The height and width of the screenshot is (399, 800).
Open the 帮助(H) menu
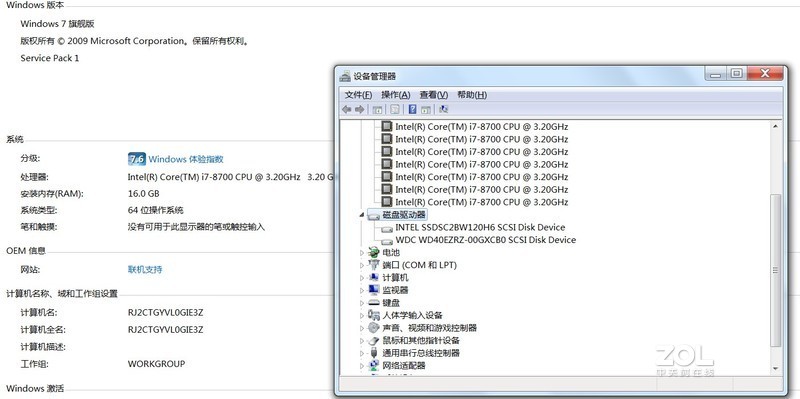click(x=472, y=95)
